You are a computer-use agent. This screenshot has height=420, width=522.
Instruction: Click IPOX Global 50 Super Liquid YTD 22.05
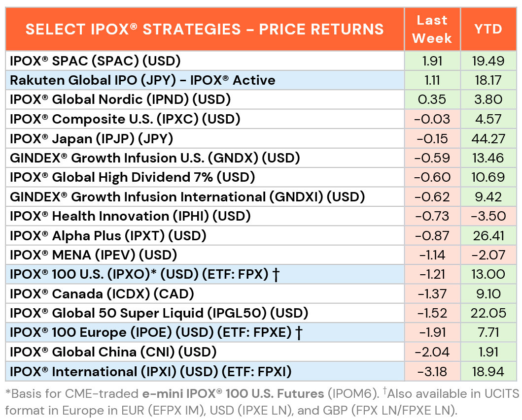488,313
